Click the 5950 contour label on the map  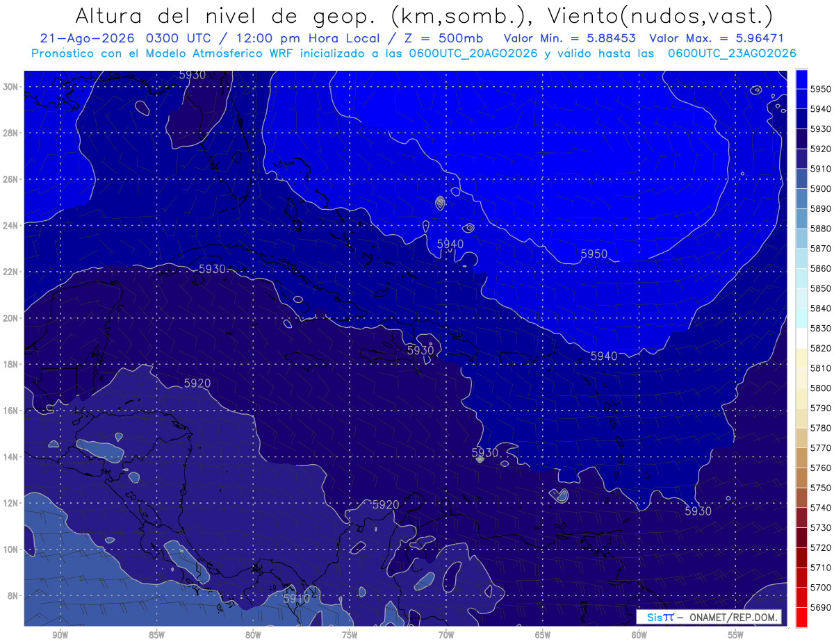tap(594, 254)
